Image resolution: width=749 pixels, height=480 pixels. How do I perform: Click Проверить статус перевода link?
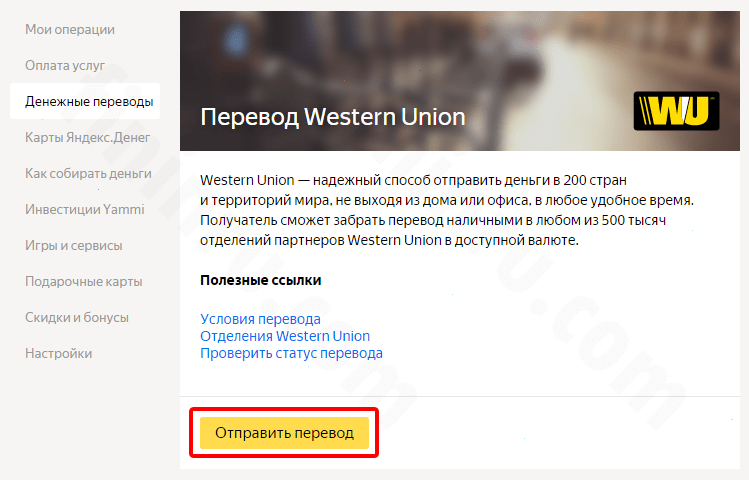click(x=291, y=353)
